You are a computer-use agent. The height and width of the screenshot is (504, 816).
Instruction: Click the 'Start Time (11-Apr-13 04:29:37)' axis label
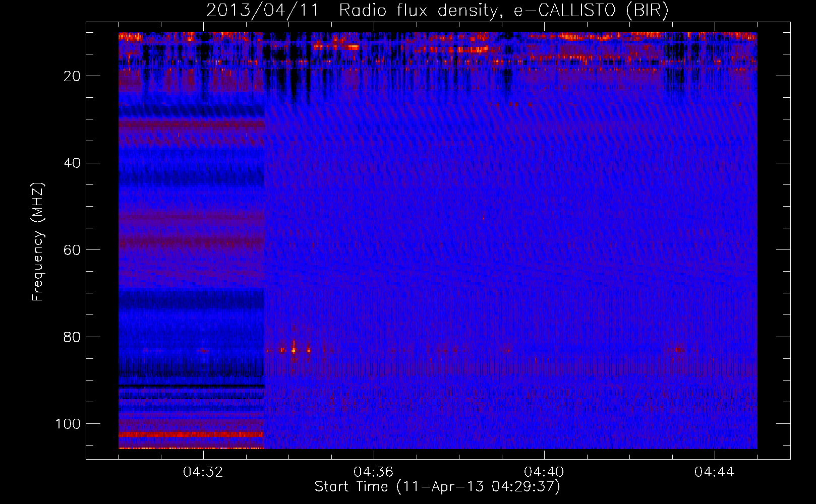[x=437, y=487]
